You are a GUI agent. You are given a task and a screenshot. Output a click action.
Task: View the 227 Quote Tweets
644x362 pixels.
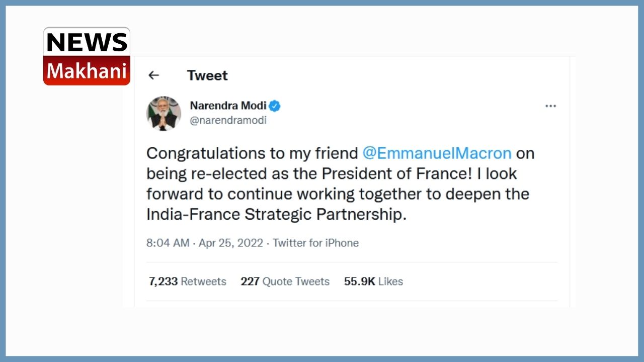[285, 282]
